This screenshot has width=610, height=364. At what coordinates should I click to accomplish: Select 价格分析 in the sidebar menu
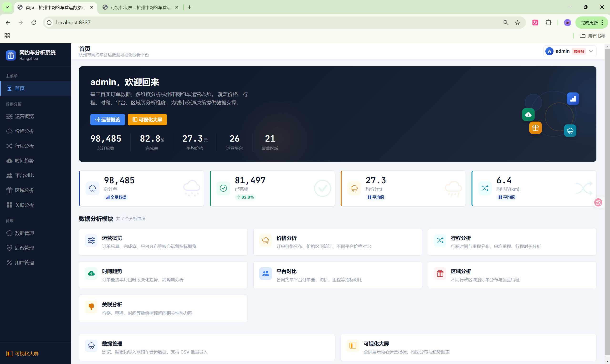[x=25, y=131]
